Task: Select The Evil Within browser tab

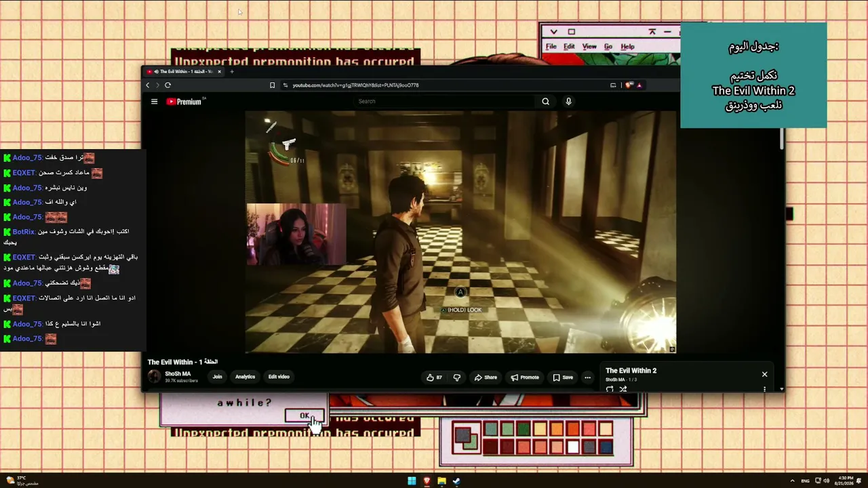Action: 184,71
